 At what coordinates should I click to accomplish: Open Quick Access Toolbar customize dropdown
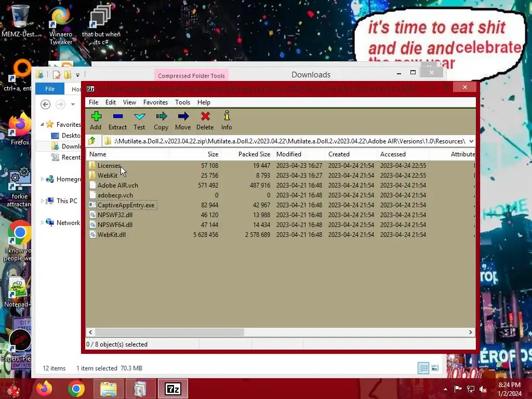(78, 75)
